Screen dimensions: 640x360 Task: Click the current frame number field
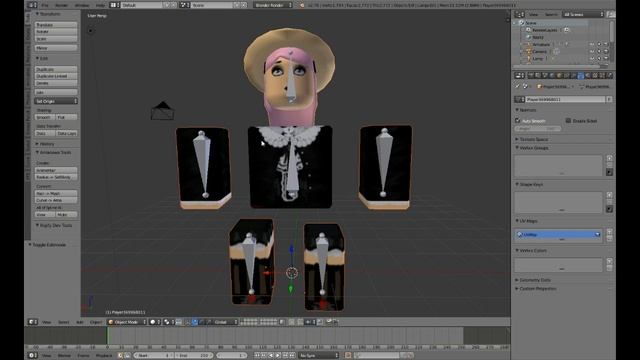[231, 356]
